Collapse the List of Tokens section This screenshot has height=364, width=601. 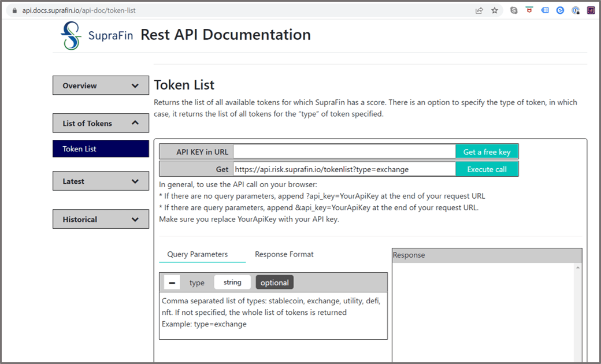[x=101, y=123]
